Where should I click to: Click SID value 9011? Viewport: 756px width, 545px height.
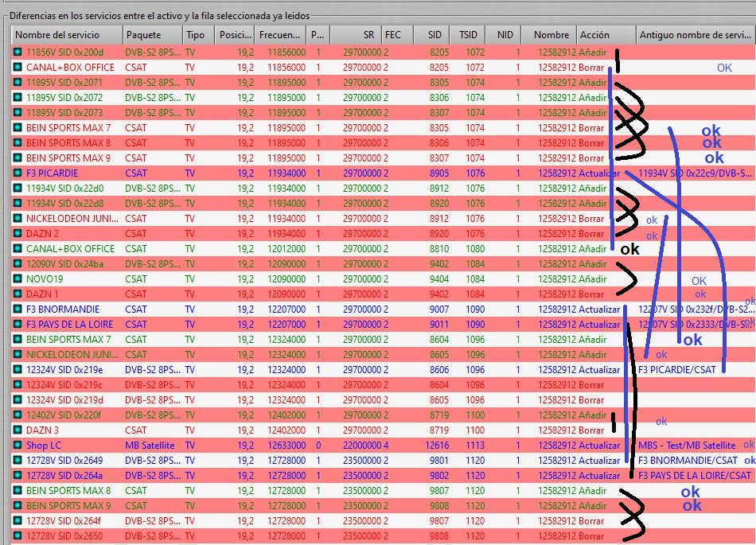point(439,325)
